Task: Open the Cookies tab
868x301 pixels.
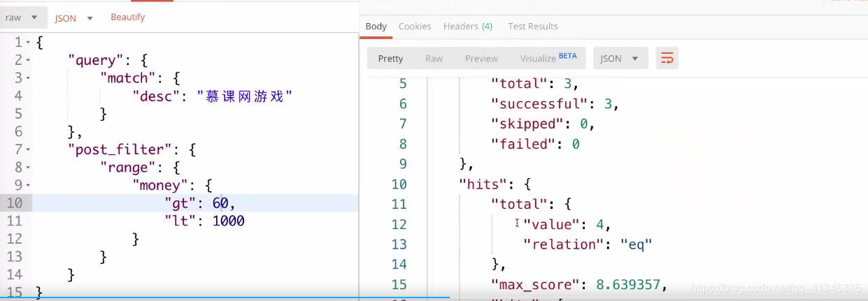Action: tap(415, 27)
